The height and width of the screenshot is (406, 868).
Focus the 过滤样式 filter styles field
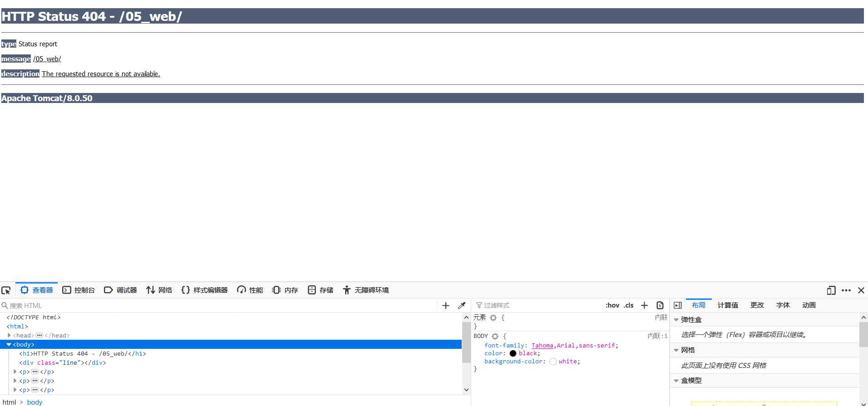[538, 306]
